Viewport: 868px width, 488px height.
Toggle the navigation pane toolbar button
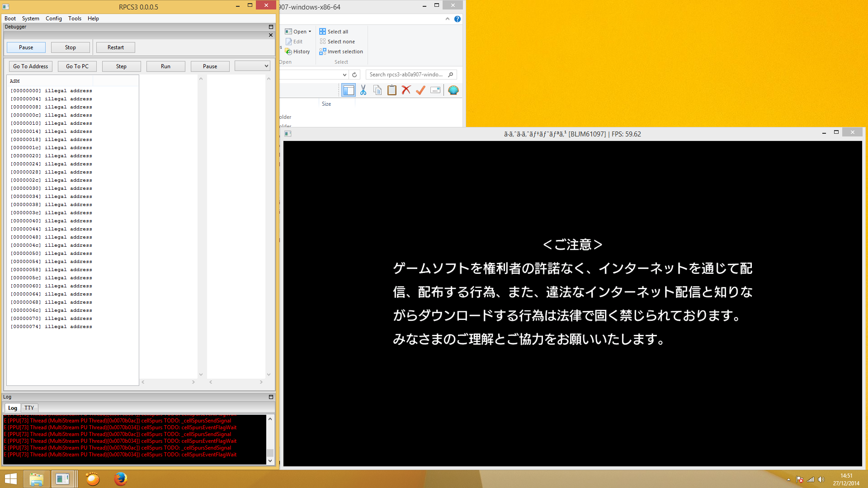click(349, 90)
